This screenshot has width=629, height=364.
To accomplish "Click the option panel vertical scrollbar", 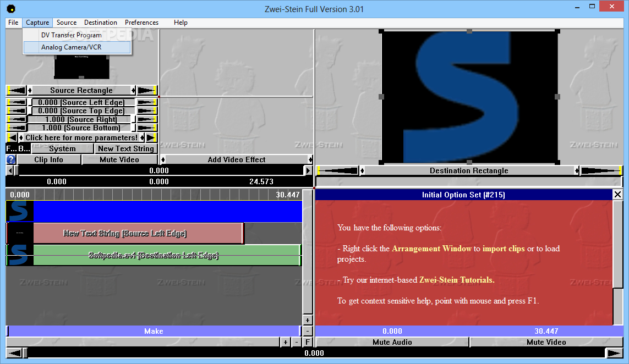I will (x=618, y=263).
